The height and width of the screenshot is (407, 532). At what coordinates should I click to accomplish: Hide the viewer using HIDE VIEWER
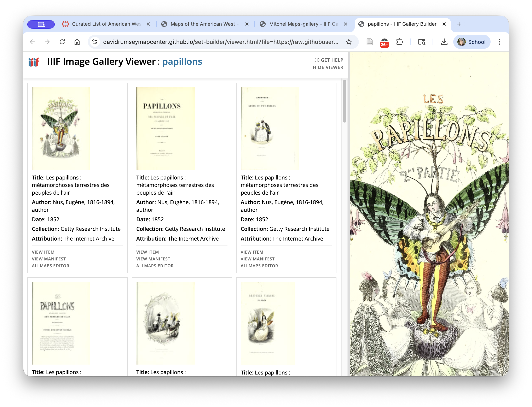[328, 67]
